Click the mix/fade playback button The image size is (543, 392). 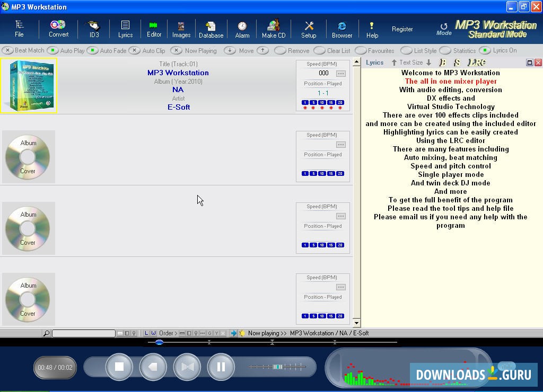(187, 367)
